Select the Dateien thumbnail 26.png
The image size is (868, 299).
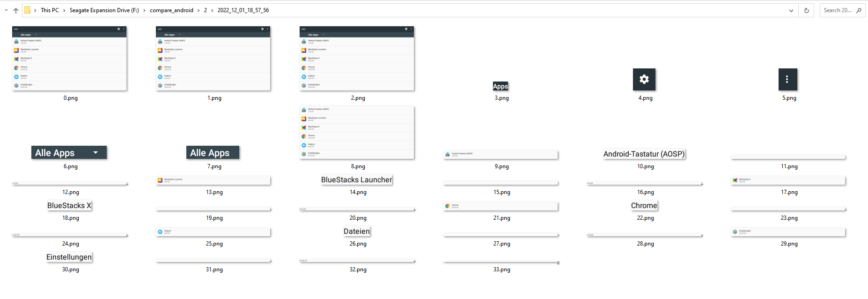[x=357, y=232]
